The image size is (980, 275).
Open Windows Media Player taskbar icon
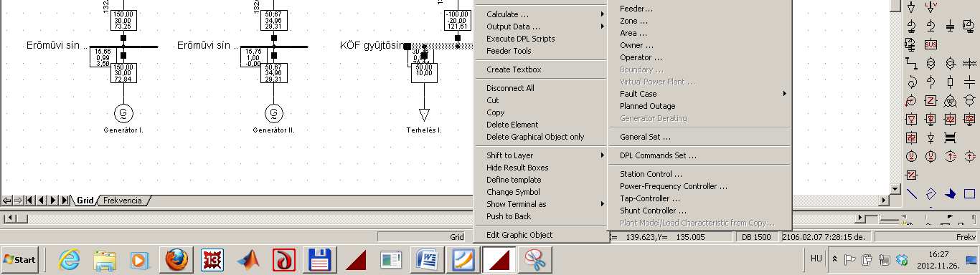[x=141, y=260]
